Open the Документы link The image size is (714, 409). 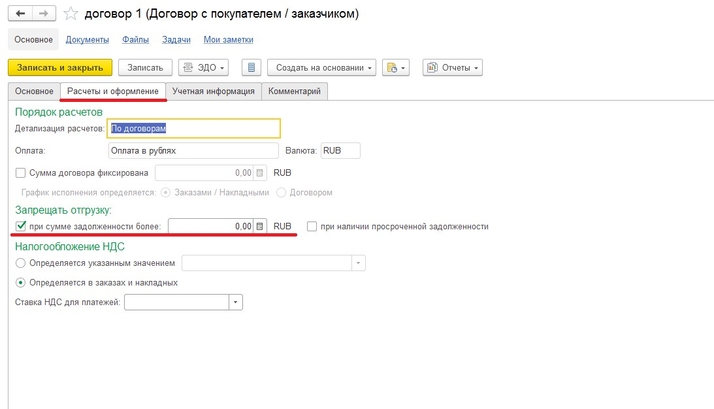(x=88, y=39)
